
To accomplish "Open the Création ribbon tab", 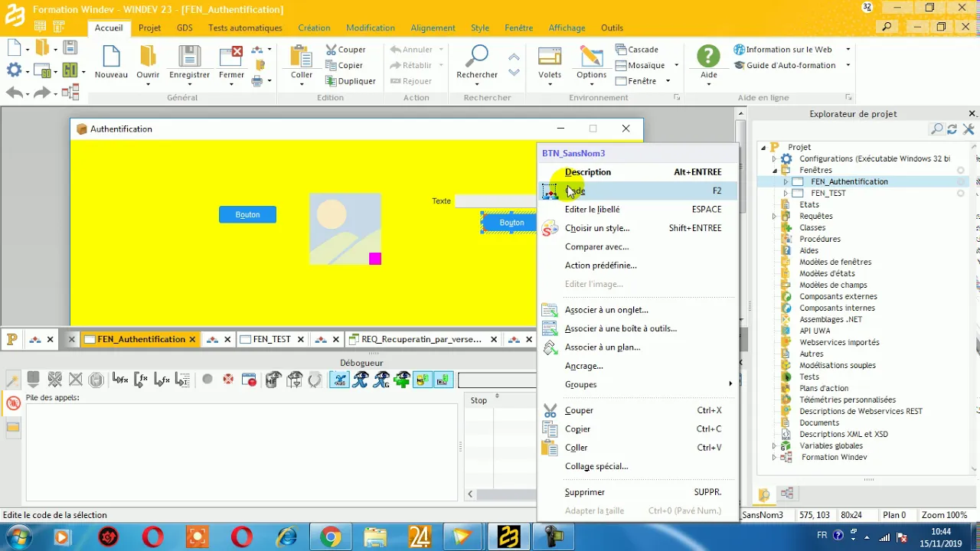I will (314, 28).
